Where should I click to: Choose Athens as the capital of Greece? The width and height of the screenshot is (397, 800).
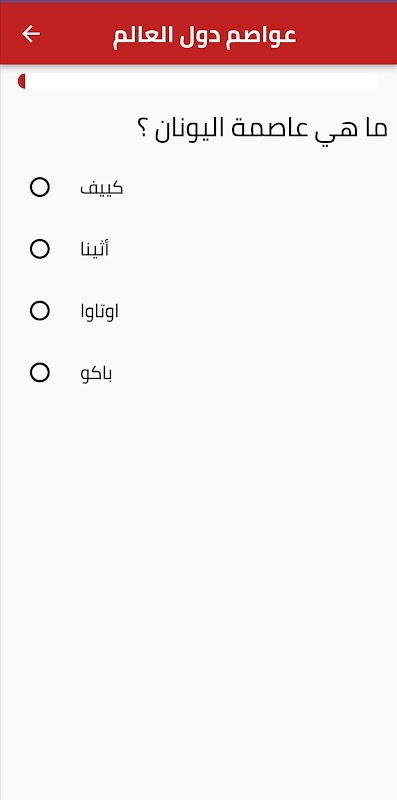tap(40, 249)
